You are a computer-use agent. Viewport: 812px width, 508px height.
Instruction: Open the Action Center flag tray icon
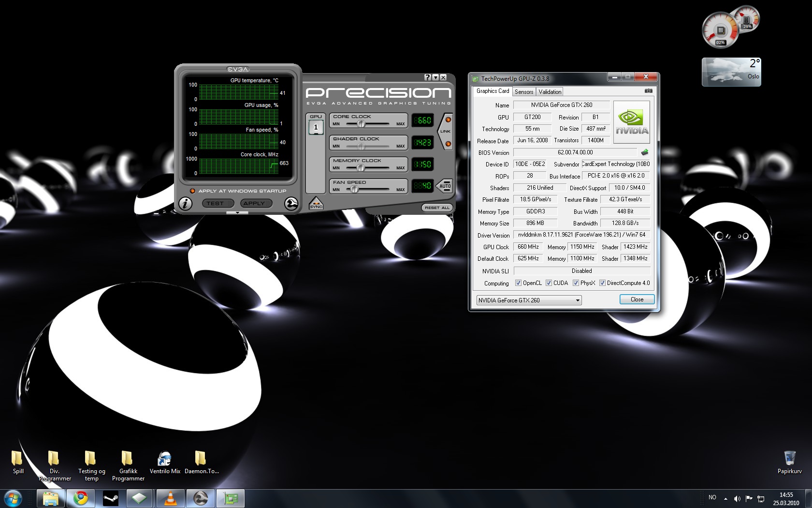(x=749, y=498)
